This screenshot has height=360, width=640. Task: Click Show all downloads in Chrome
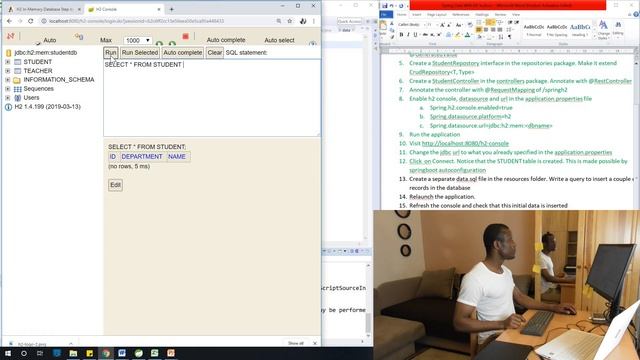[296, 343]
